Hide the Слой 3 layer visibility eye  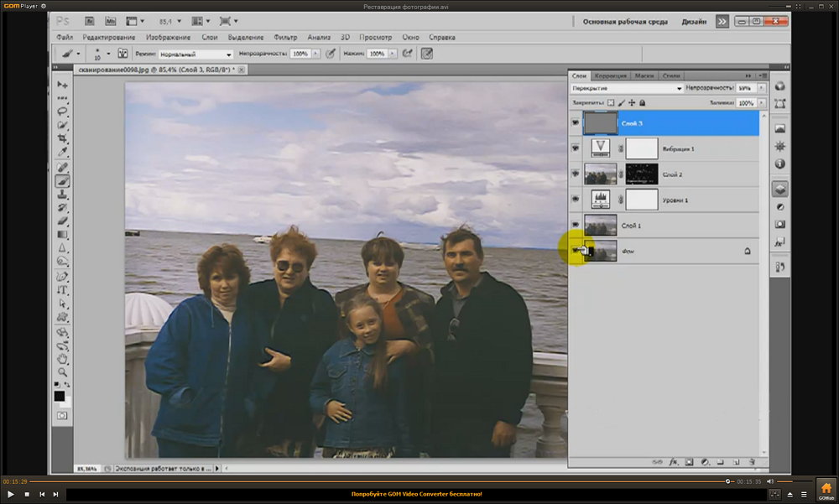tap(575, 123)
